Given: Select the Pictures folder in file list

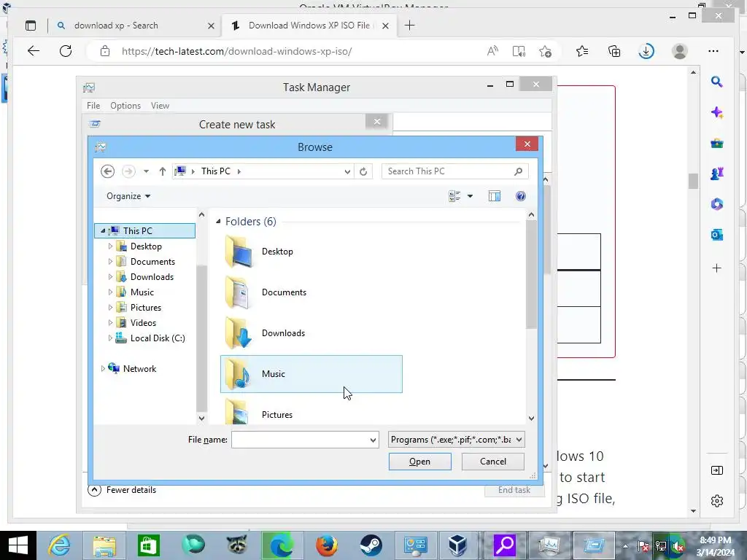Looking at the screenshot, I should click(311, 413).
